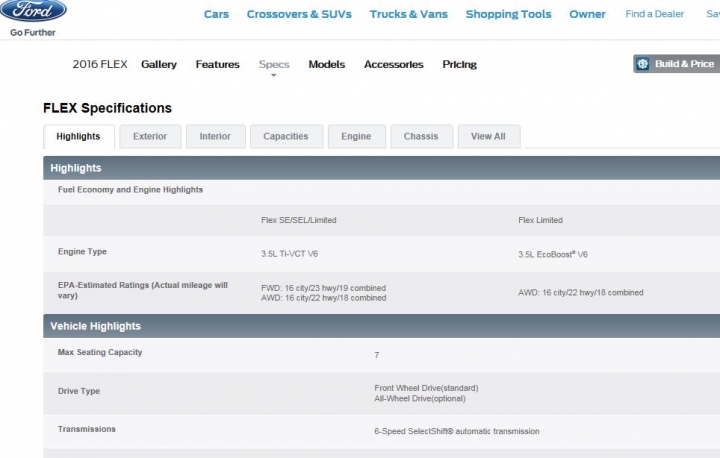Click the EPA-Estimated Ratings row label

(x=143, y=290)
